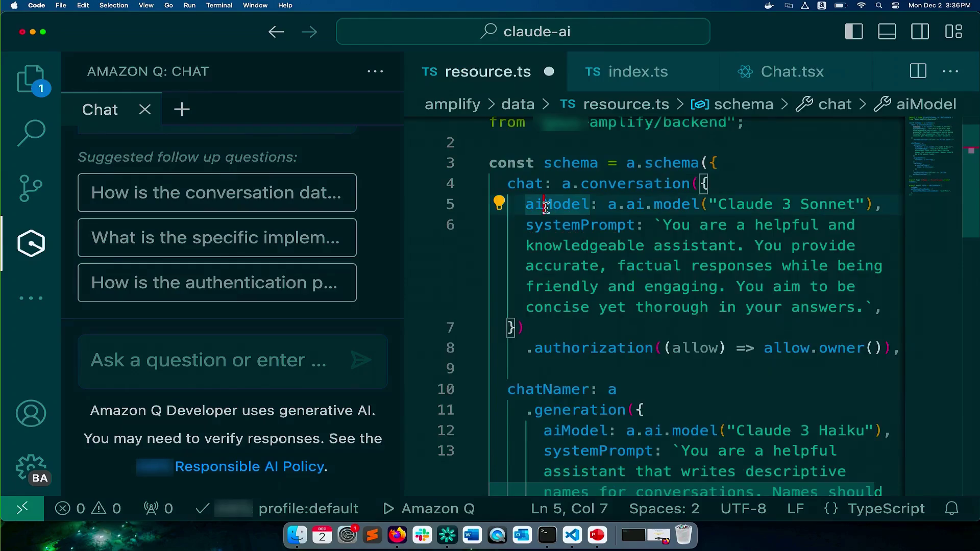Open the remote window indicator in status bar
This screenshot has width=980, height=551.
coord(22,509)
